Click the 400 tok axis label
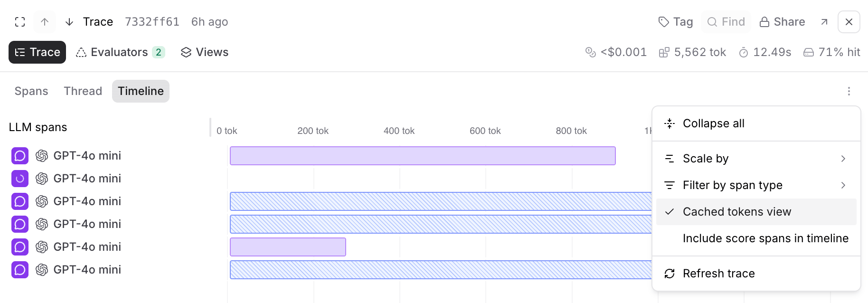 click(x=399, y=131)
